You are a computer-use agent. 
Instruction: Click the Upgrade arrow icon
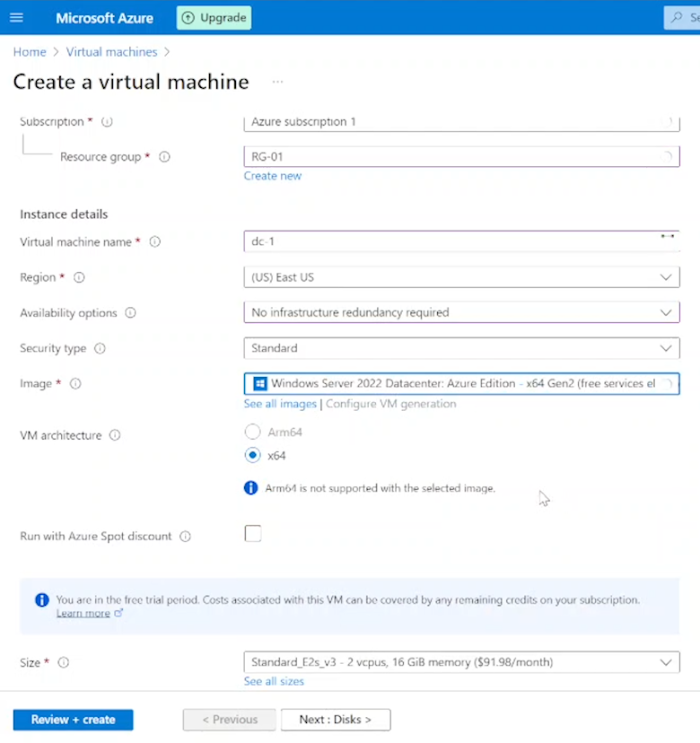point(188,18)
